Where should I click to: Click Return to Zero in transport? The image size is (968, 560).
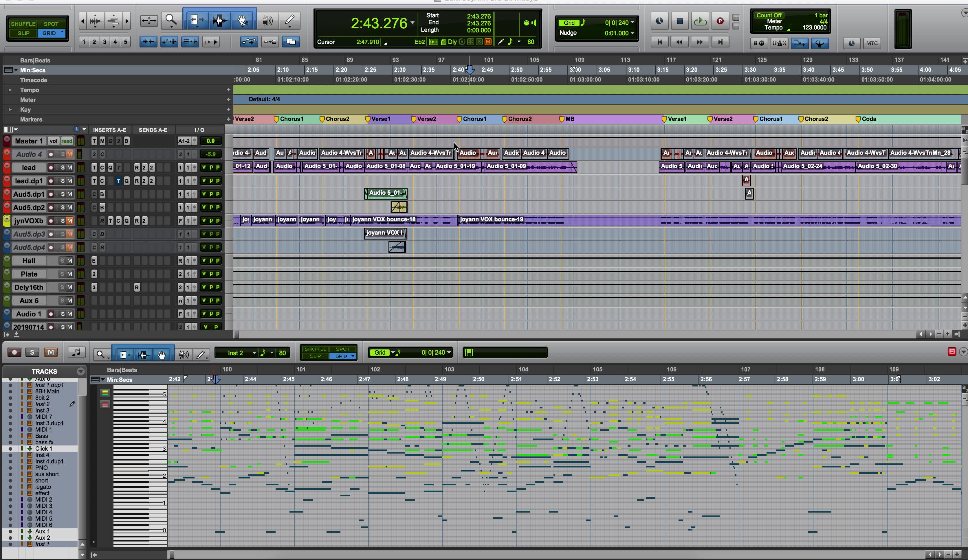pos(659,42)
